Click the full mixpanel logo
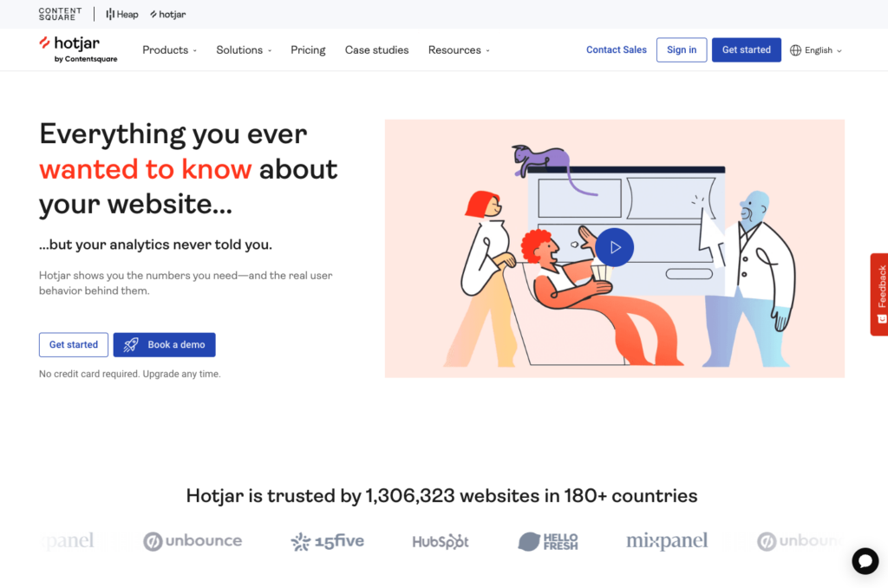This screenshot has width=888, height=588. click(x=667, y=541)
